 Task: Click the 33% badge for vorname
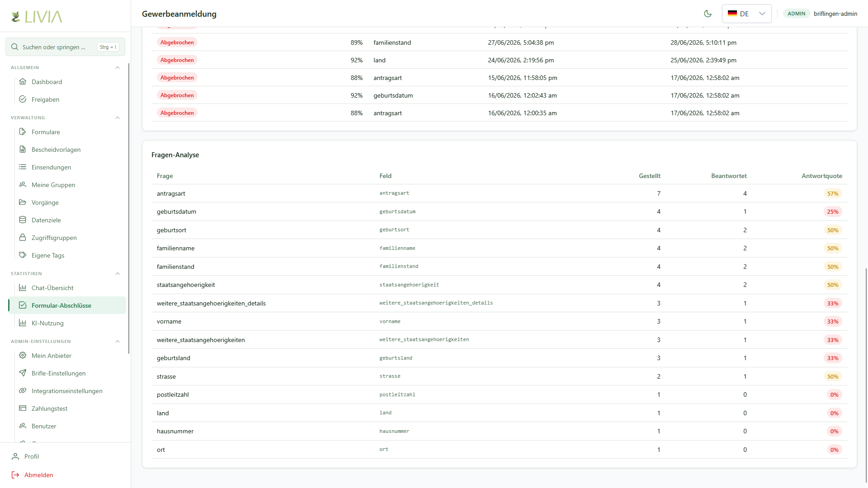pyautogui.click(x=833, y=321)
